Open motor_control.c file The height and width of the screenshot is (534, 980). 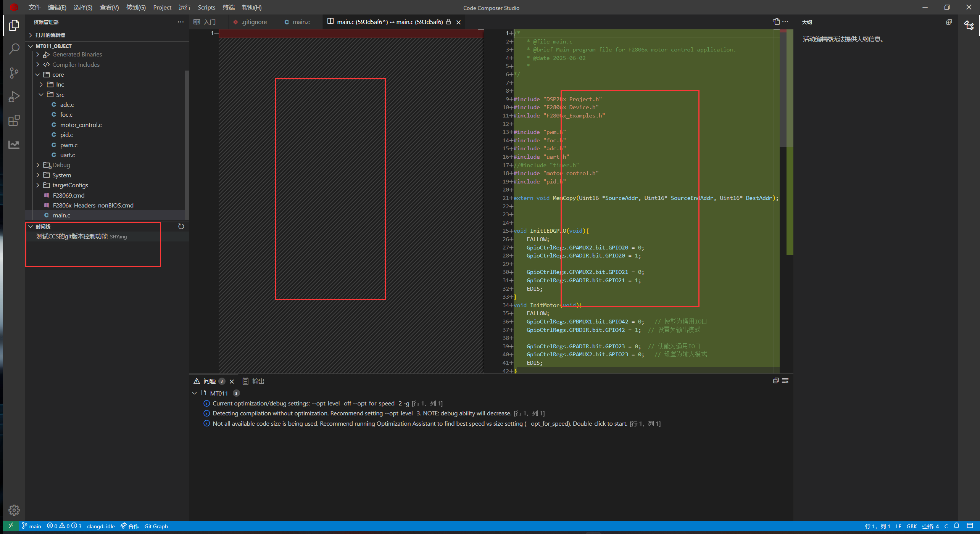[81, 125]
